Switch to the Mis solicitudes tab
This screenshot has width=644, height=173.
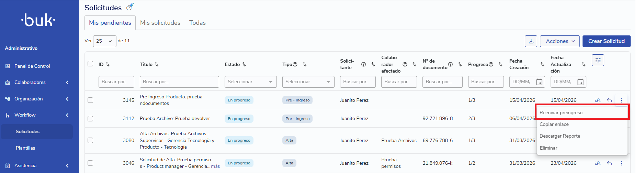click(x=160, y=23)
